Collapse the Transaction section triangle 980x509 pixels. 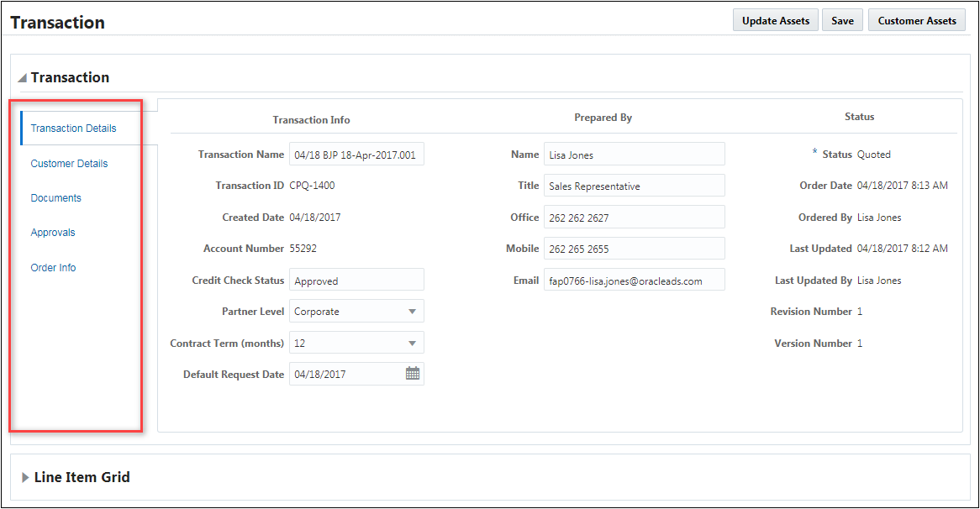pos(23,78)
